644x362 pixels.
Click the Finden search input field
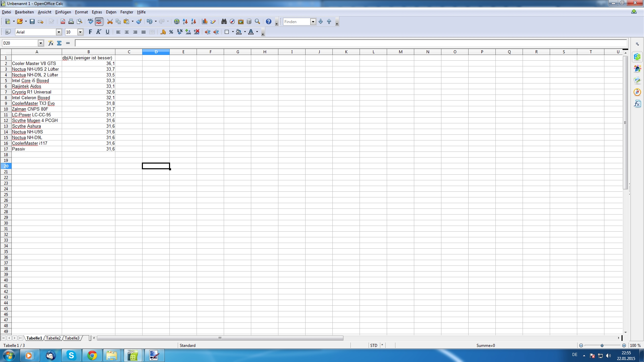[297, 22]
